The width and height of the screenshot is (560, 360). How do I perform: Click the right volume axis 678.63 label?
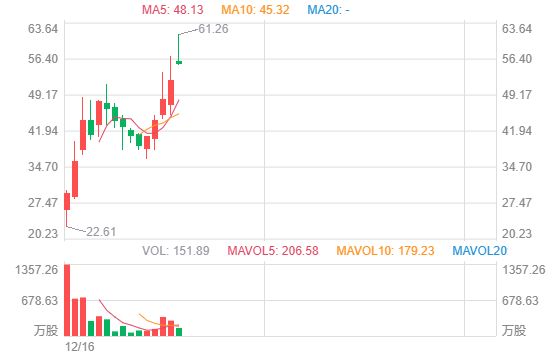pyautogui.click(x=520, y=301)
